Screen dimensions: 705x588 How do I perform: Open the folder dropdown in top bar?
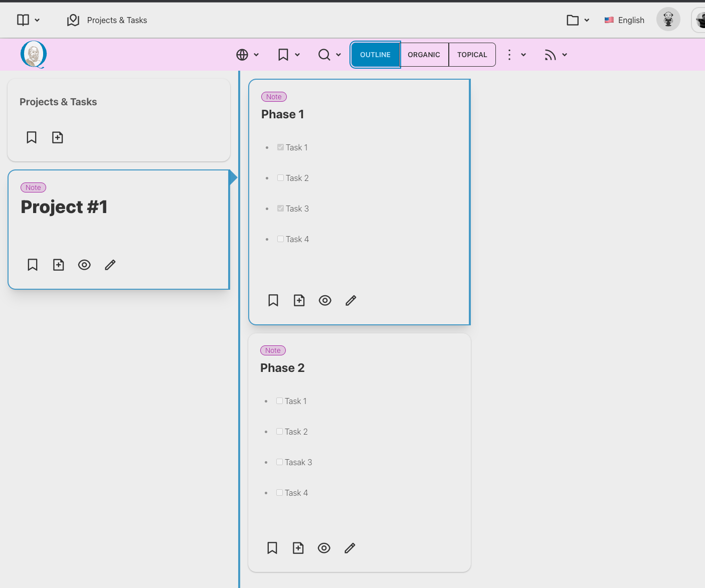point(578,20)
